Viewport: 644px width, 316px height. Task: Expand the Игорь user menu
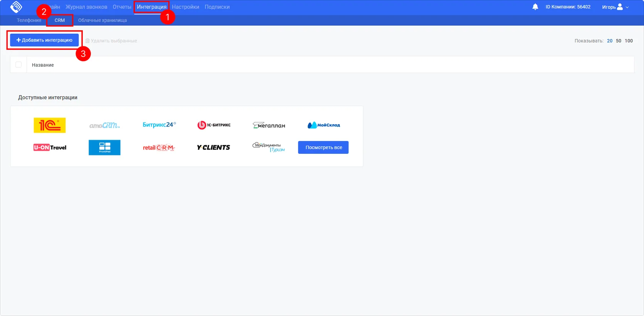[x=615, y=7]
